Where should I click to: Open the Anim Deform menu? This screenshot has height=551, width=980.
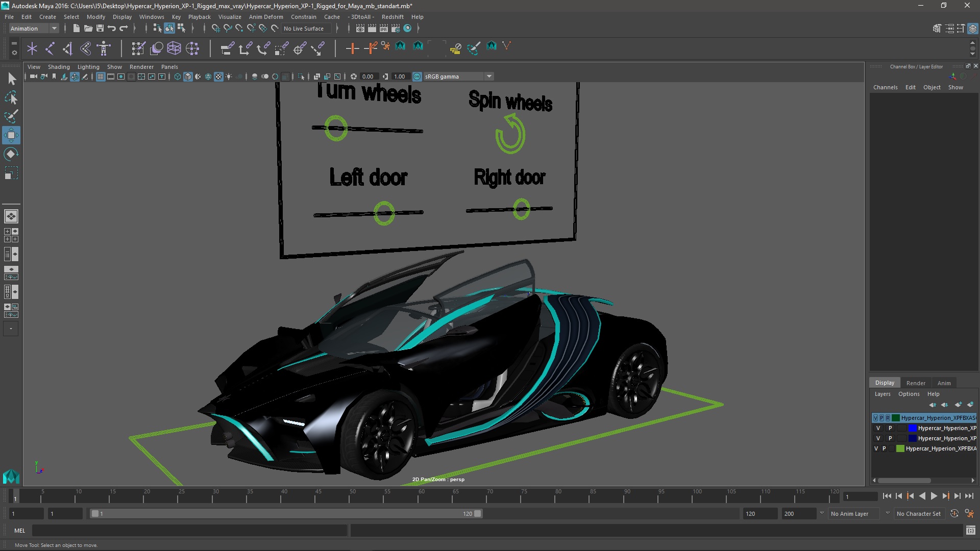pyautogui.click(x=265, y=17)
